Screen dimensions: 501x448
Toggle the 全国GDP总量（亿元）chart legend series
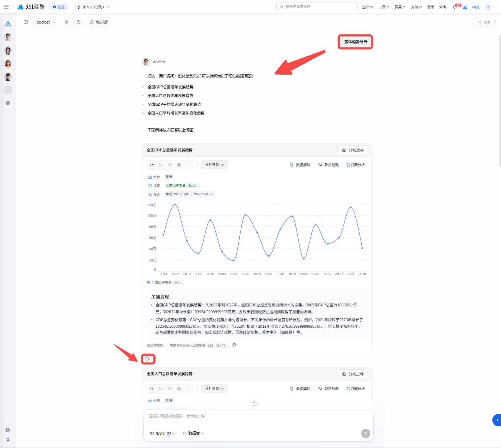(x=165, y=282)
